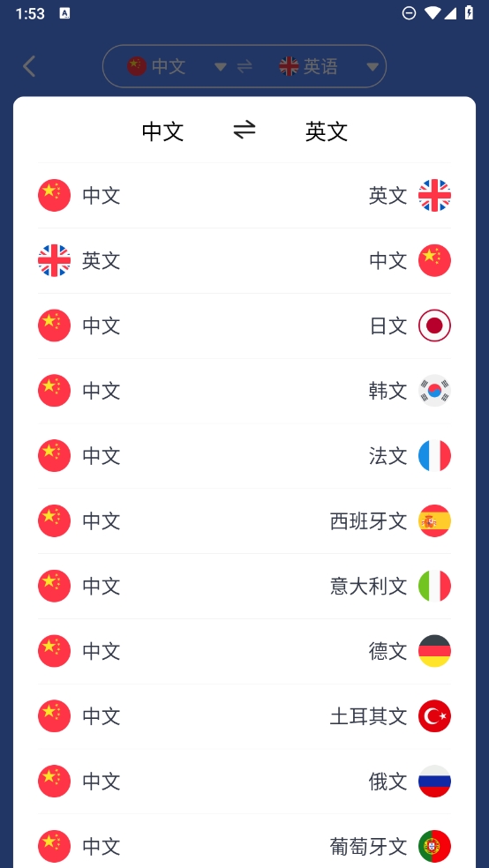Select the 意大利文 target language row

244,586
